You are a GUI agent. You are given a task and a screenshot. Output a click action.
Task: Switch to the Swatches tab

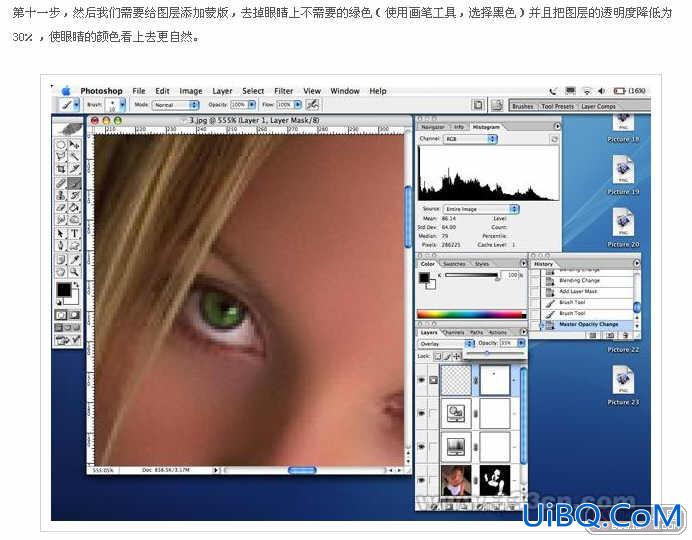point(454,264)
